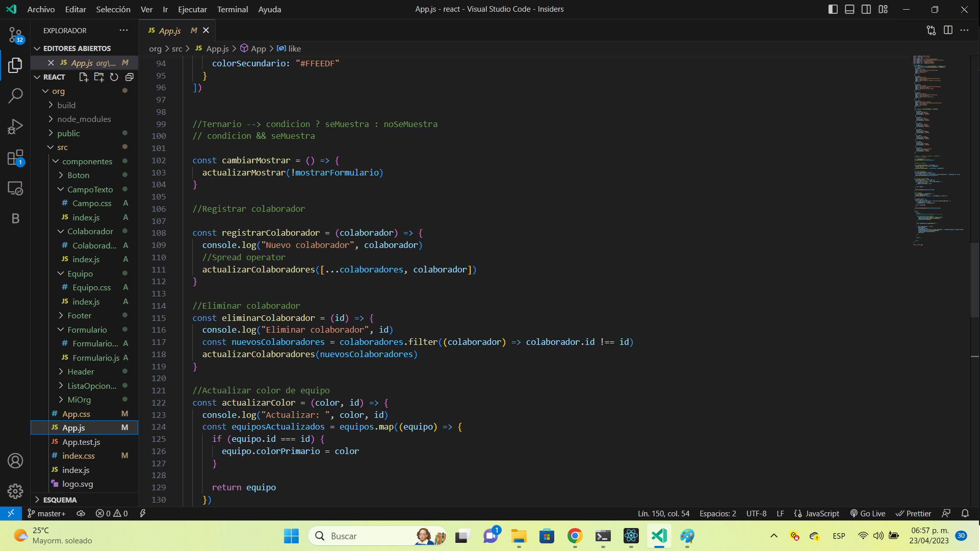Open remote window indicator in status bar
This screenshot has width=980, height=551.
click(11, 513)
